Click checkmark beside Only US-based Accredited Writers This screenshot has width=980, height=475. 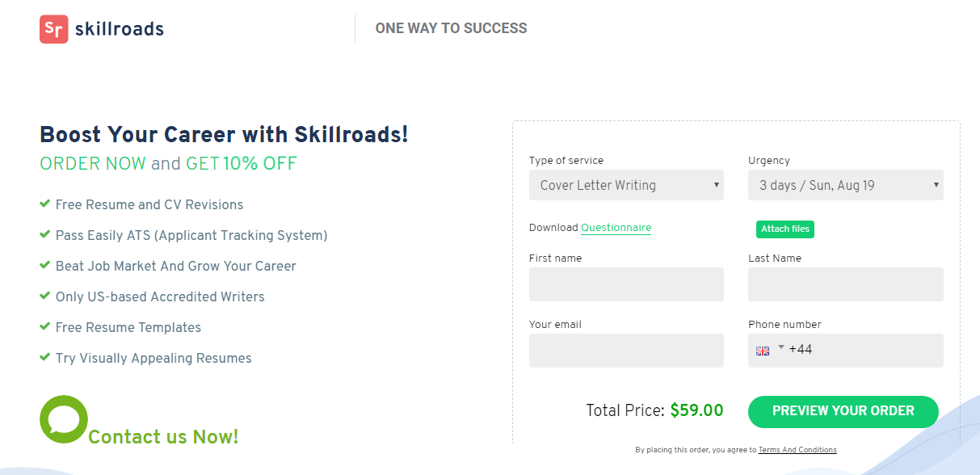pos(45,296)
